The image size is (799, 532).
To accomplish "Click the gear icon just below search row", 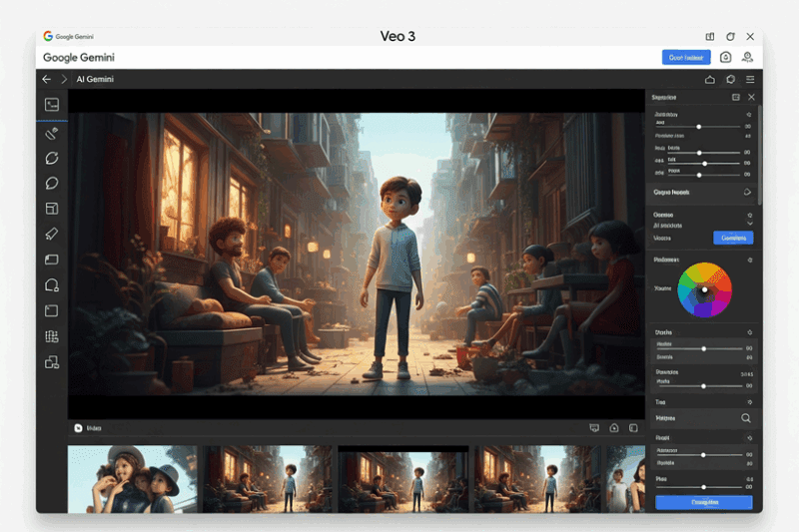I will (750, 438).
